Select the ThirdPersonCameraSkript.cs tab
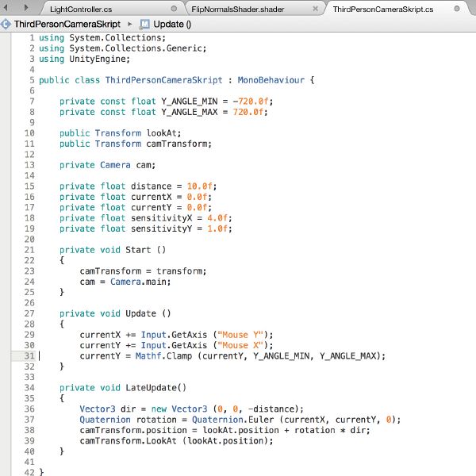The image size is (476, 476). (382, 10)
